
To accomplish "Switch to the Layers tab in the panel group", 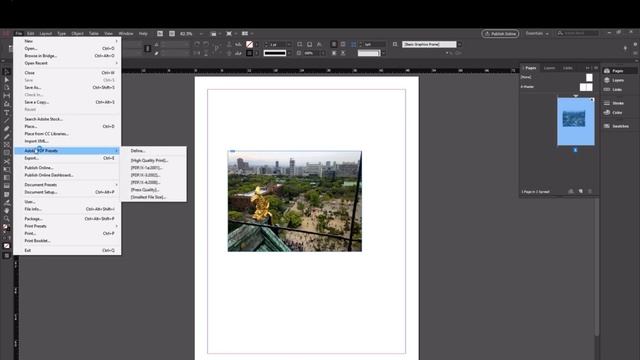I will click(x=549, y=68).
